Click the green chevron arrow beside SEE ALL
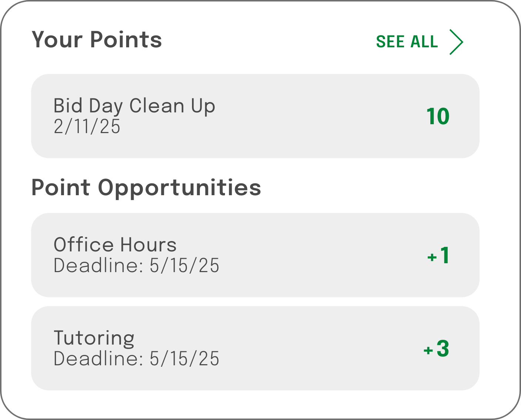Image resolution: width=521 pixels, height=420 pixels. click(x=457, y=42)
